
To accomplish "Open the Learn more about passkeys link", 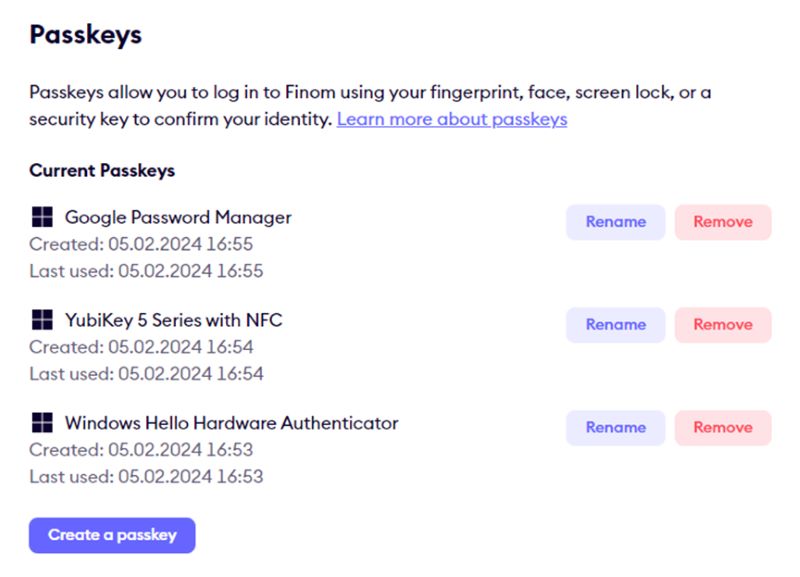I will (452, 119).
